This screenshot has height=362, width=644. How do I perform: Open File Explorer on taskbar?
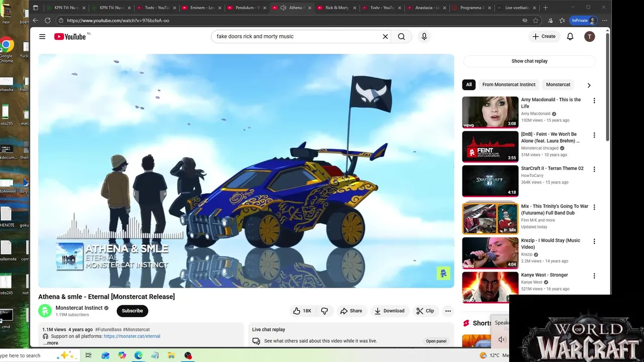172,355
